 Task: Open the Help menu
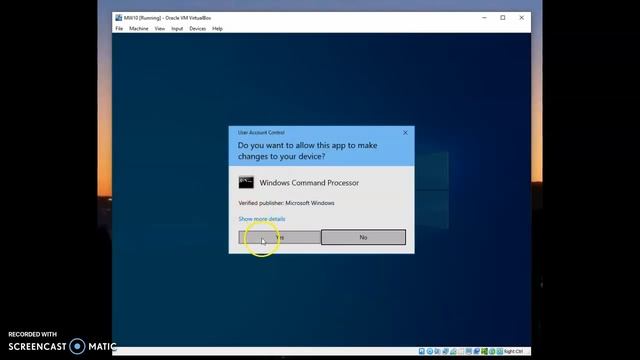(217, 29)
